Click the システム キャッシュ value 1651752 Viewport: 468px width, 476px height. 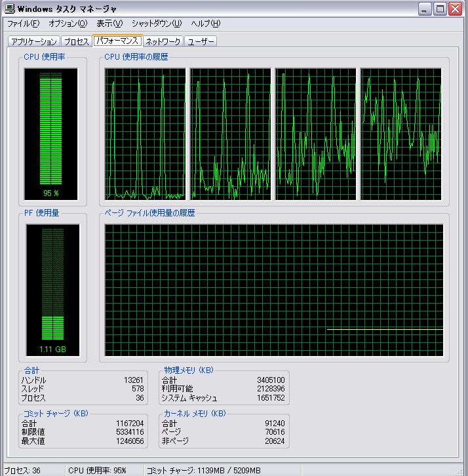tap(271, 398)
